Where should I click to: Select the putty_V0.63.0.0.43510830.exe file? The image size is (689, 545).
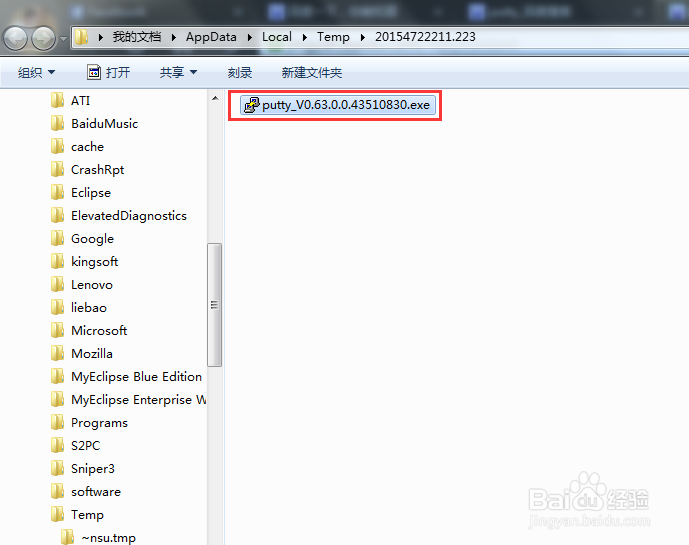coord(337,105)
